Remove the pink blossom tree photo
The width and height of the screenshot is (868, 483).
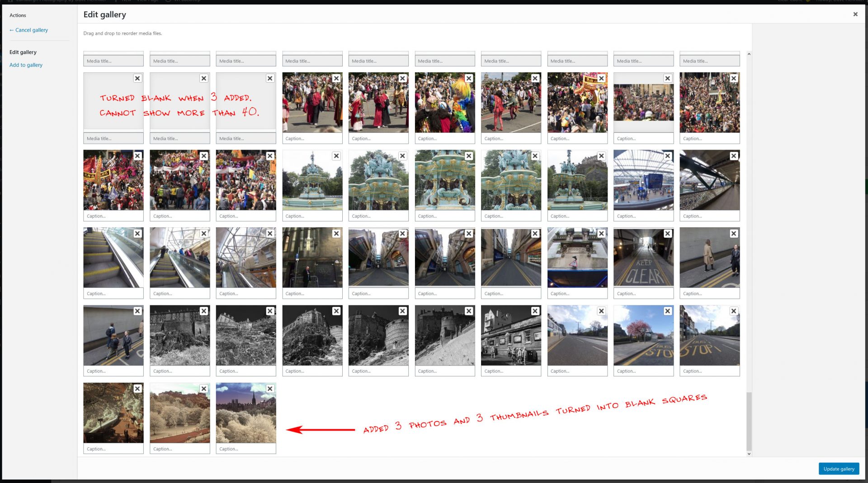668,311
